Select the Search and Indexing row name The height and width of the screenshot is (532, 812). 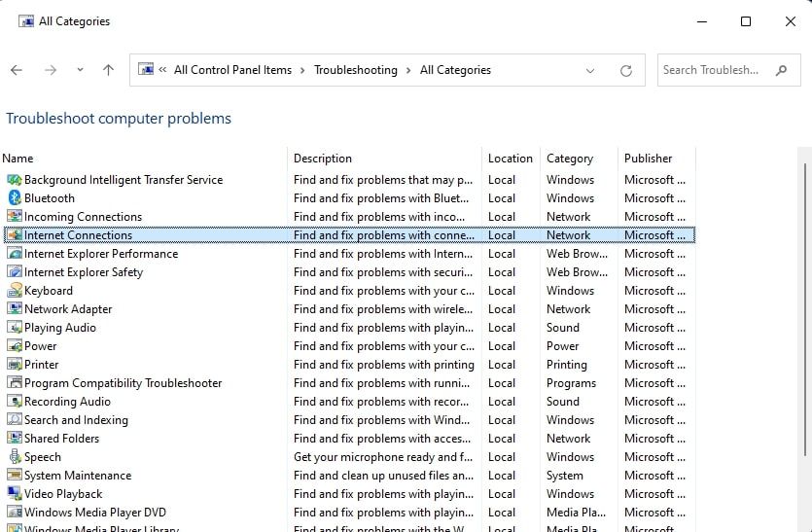click(x=76, y=419)
